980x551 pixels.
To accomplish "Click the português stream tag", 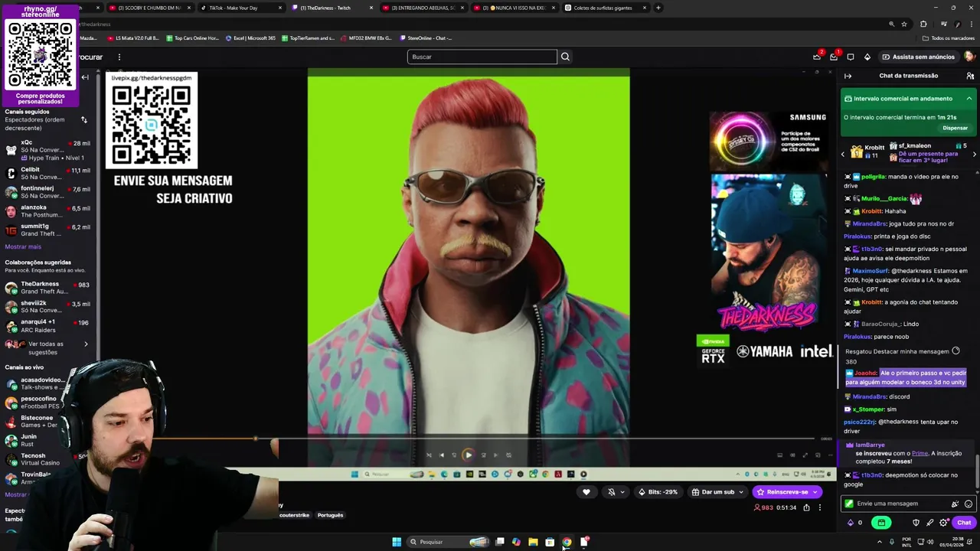I will [330, 515].
